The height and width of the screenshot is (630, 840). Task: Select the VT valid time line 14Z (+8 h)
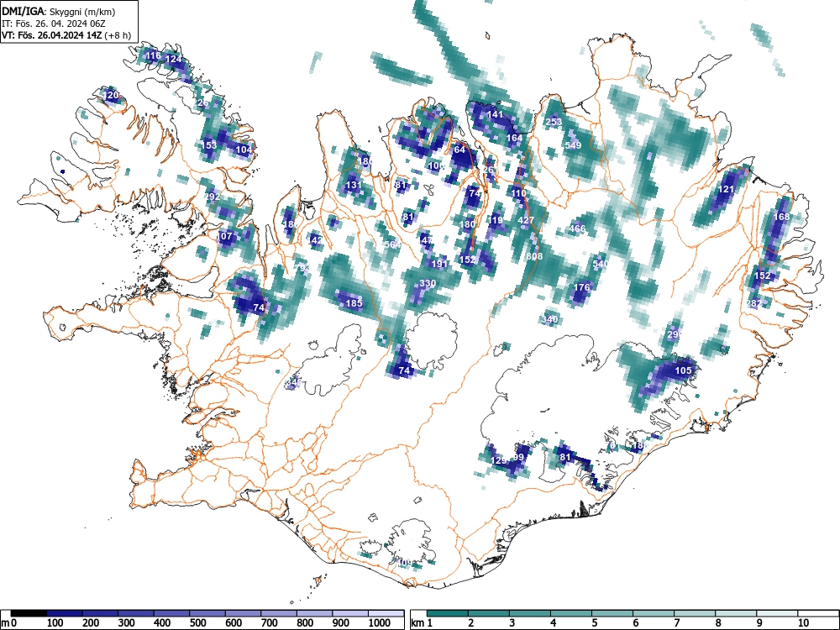coord(66,35)
